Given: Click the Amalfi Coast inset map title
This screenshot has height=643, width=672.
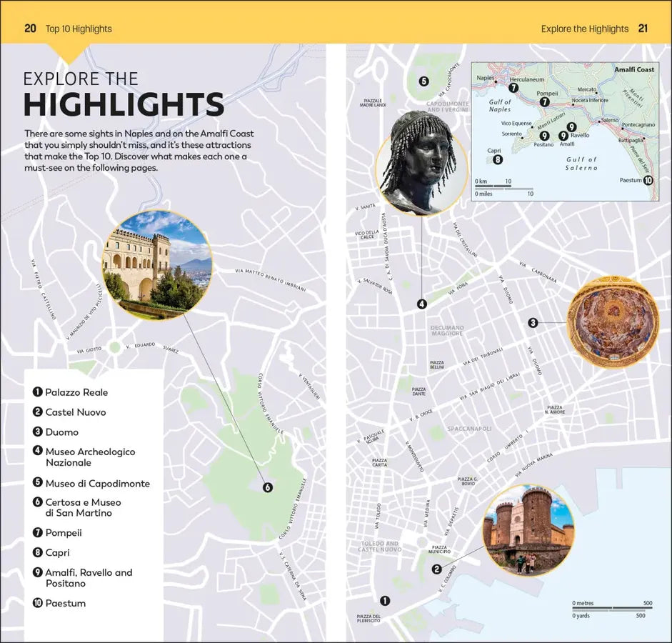Looking at the screenshot, I should [634, 70].
